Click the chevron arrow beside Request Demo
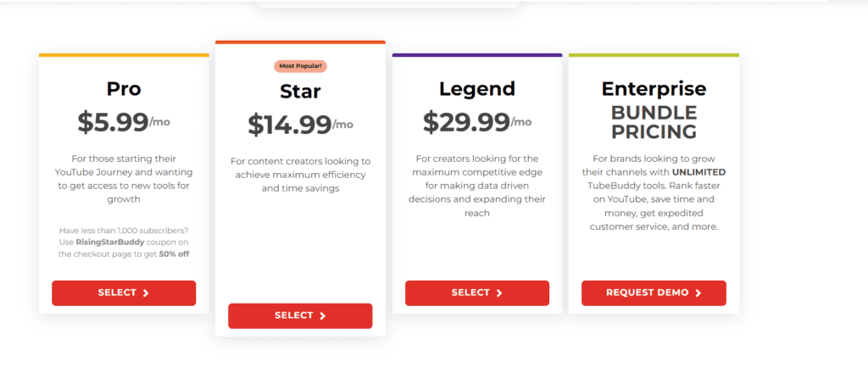Image resolution: width=868 pixels, height=379 pixels. [x=698, y=293]
